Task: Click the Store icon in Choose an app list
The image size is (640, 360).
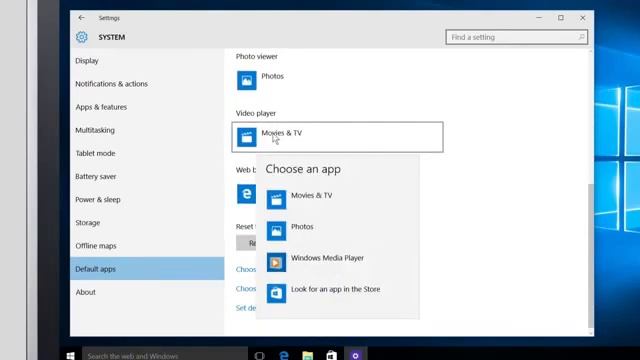Action: coord(276,293)
